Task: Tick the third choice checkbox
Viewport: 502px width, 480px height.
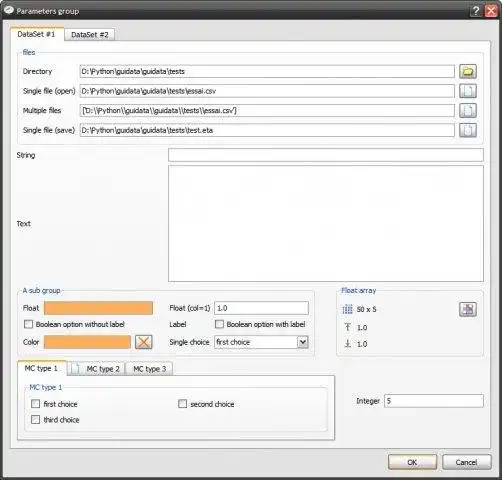Action: 35,420
